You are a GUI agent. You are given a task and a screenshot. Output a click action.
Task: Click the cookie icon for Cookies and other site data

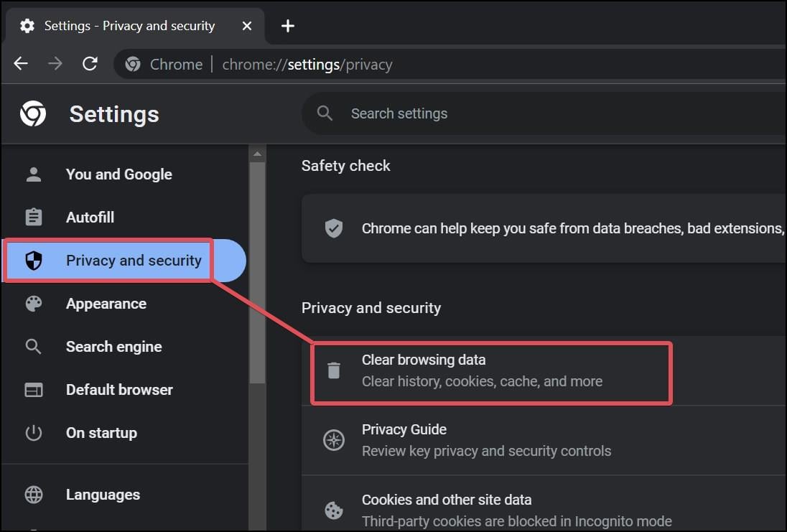point(334,510)
